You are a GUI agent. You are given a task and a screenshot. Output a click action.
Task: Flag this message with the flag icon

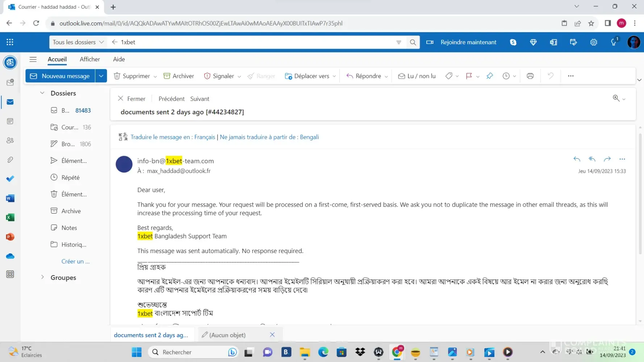click(x=469, y=76)
